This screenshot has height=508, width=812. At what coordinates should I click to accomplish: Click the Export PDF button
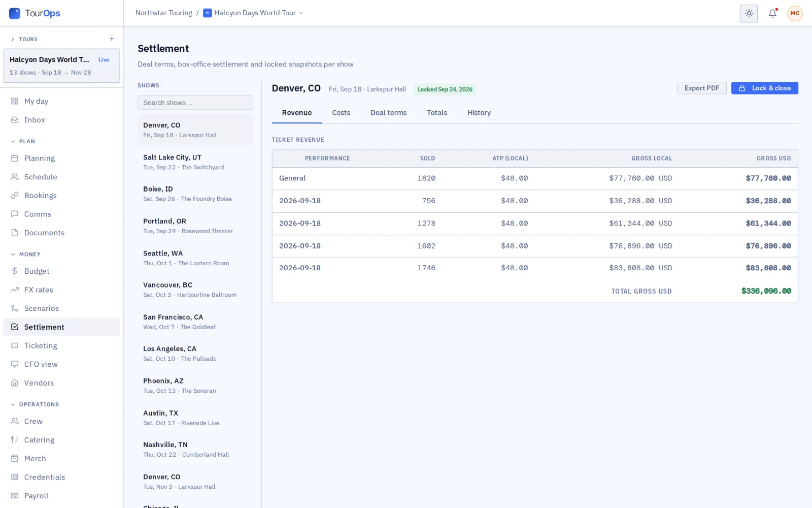point(702,88)
